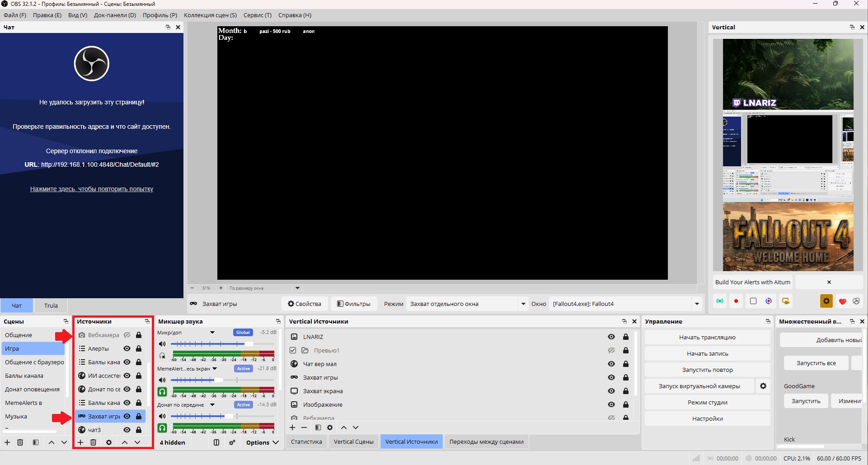
Task: Move the selected source up in Источники
Action: click(125, 442)
